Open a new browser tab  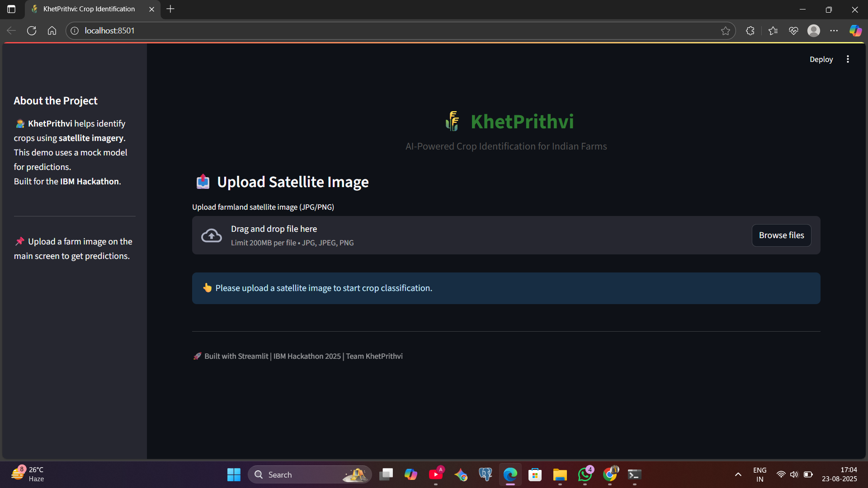click(x=170, y=9)
